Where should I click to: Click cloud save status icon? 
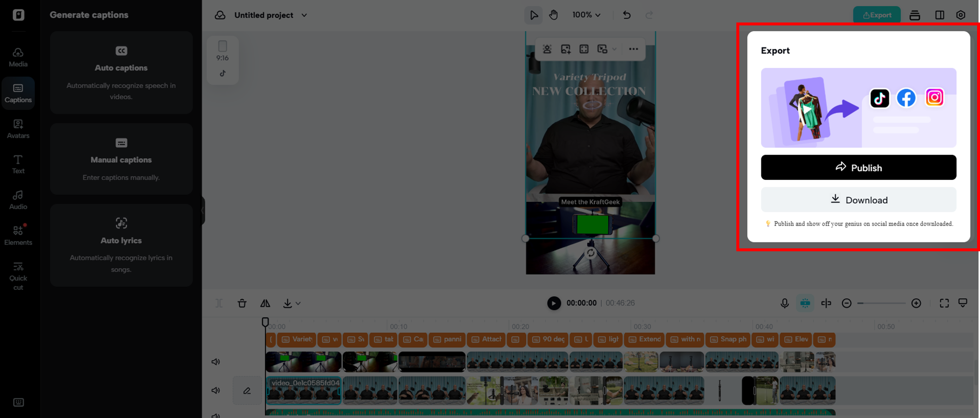pyautogui.click(x=220, y=15)
